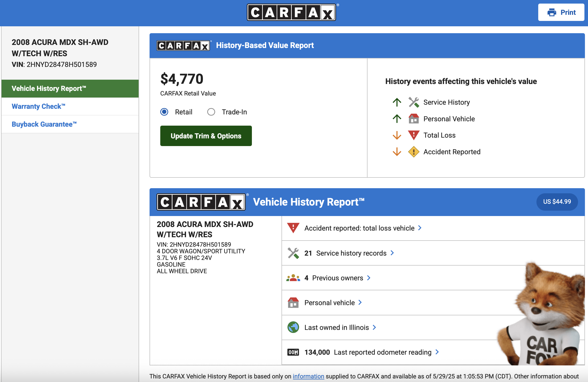The height and width of the screenshot is (382, 588).
Task: Click the globe icon in Last owned in Illinois row
Action: point(293,327)
